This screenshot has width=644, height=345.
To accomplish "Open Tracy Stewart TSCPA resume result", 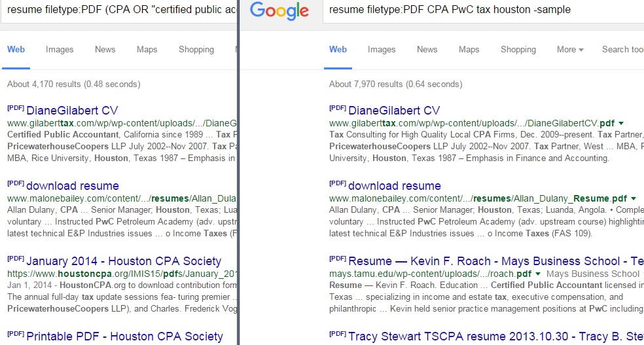I will click(x=496, y=336).
